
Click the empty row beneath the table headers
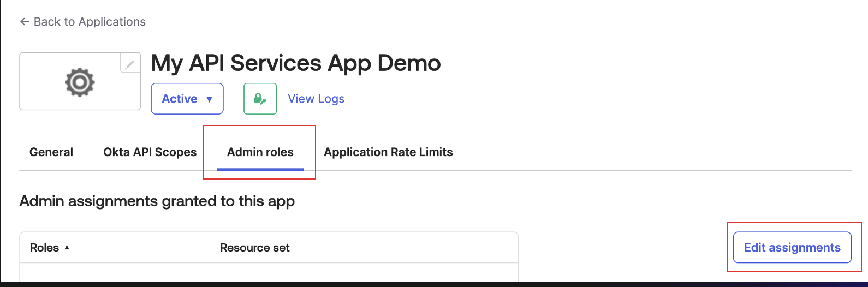pyautogui.click(x=269, y=272)
